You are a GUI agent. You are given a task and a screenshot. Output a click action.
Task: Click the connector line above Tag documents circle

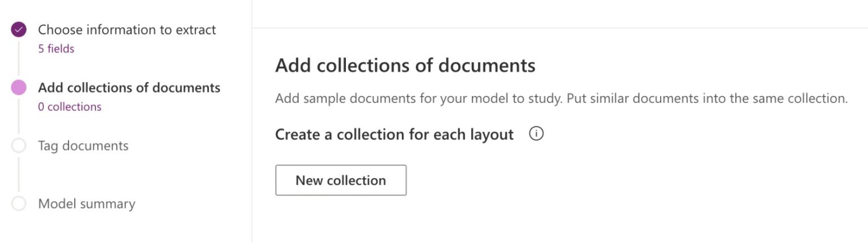click(19, 117)
